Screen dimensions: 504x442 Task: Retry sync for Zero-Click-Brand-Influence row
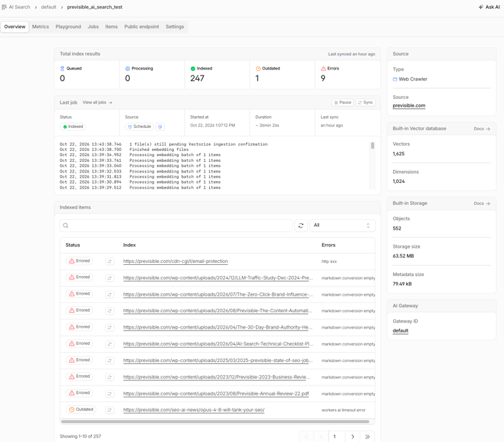tap(110, 294)
